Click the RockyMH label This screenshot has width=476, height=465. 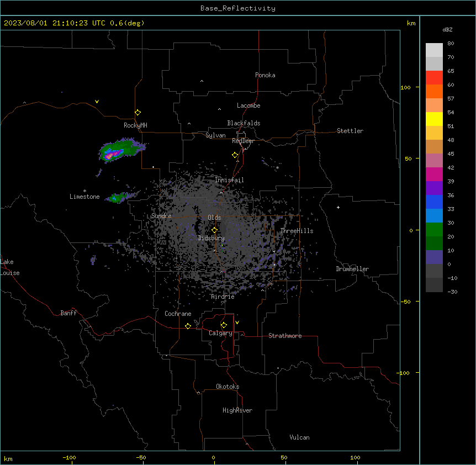click(x=135, y=125)
